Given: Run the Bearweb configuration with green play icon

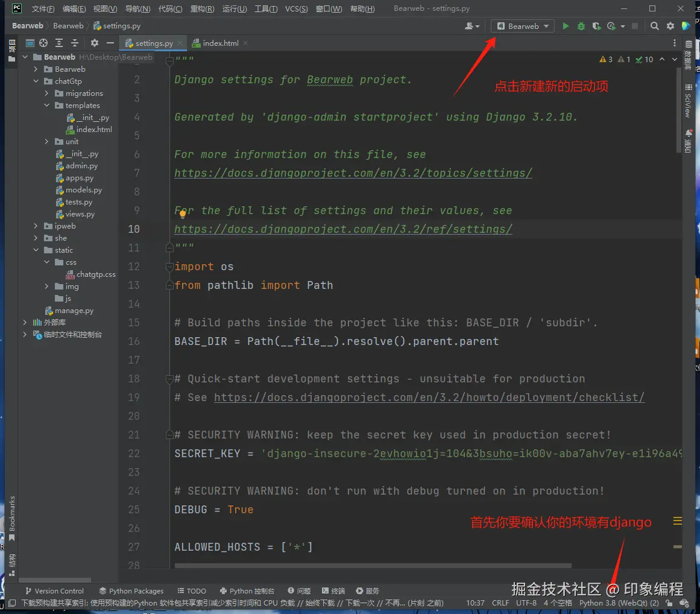Looking at the screenshot, I should click(x=566, y=26).
